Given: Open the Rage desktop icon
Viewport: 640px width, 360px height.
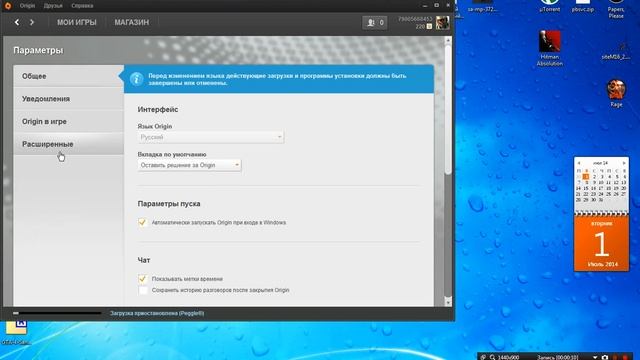Looking at the screenshot, I should pyautogui.click(x=616, y=93).
